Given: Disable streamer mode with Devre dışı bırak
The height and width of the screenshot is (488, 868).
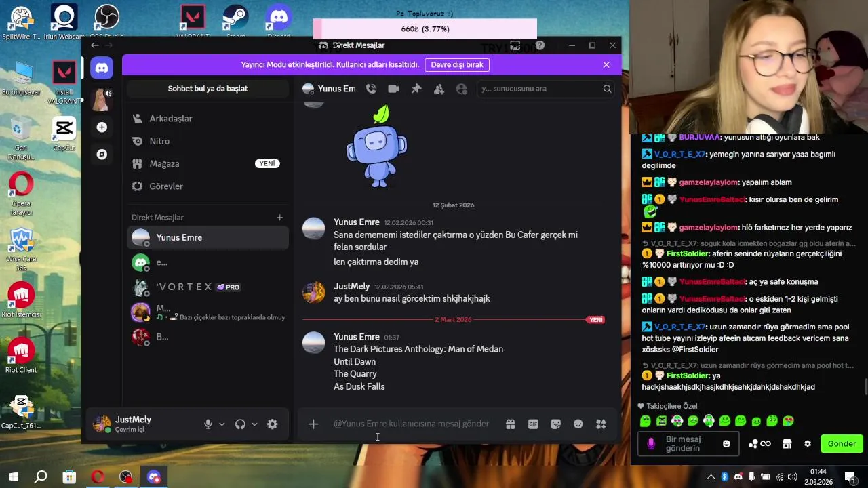Looking at the screenshot, I should (457, 65).
